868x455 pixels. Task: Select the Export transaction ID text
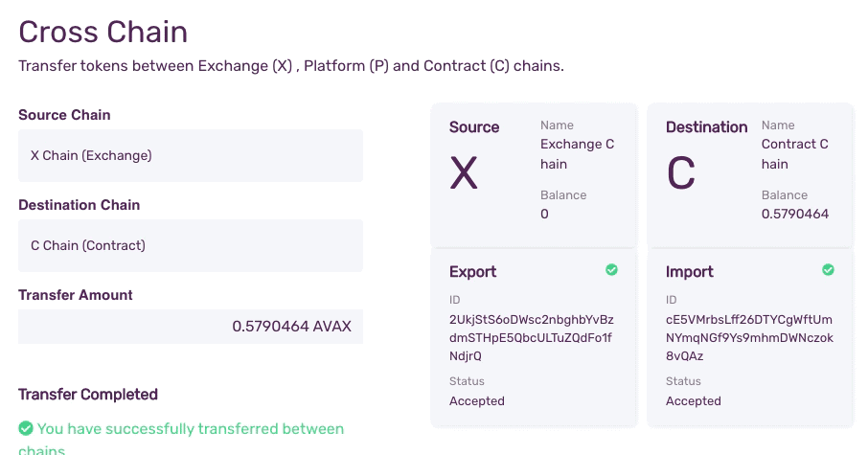pyautogui.click(x=532, y=337)
